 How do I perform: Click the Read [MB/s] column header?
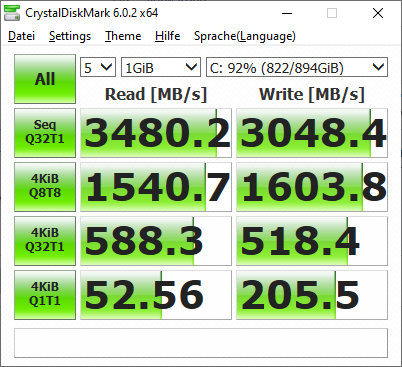(x=156, y=94)
